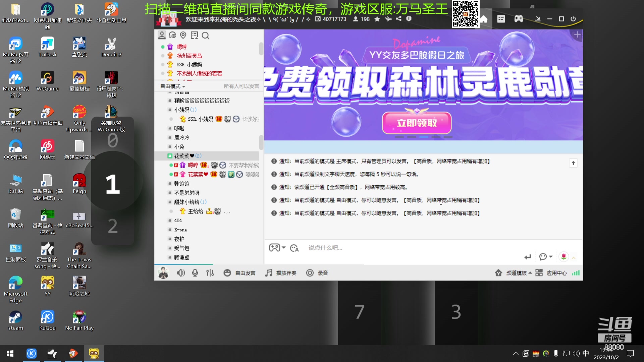
Task: Open the search in channel member panel
Action: pos(206,35)
